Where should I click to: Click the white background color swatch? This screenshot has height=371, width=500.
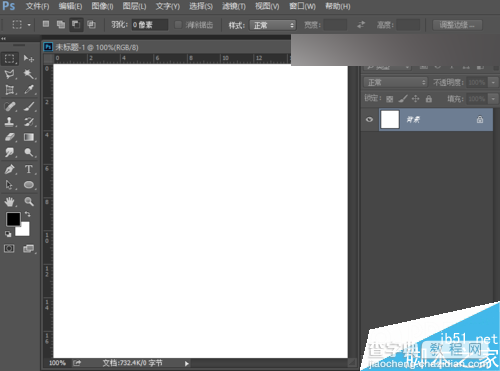pos(25,231)
